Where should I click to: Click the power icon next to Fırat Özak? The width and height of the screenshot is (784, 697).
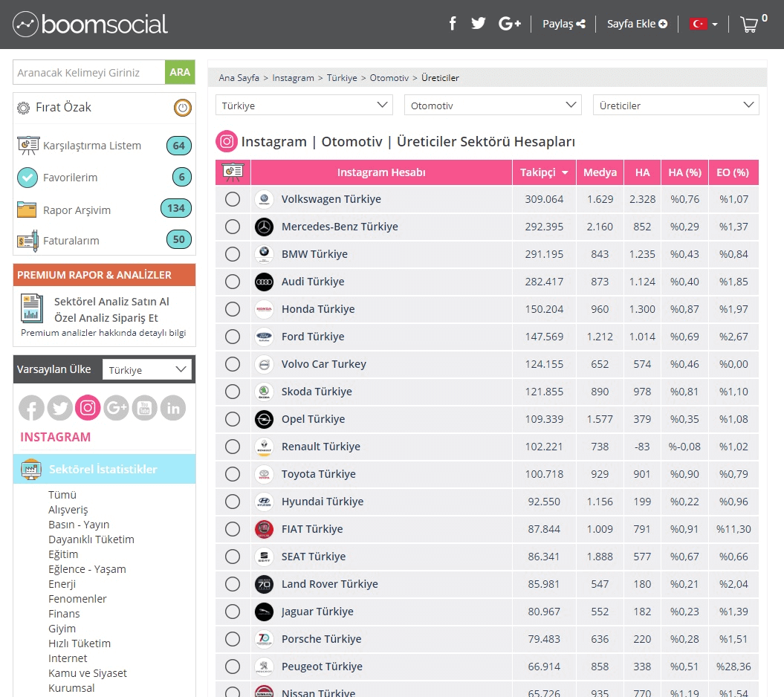[183, 108]
